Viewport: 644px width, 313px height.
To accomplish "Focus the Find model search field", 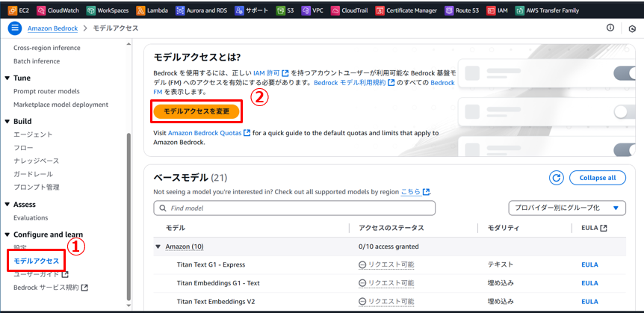I will (x=294, y=208).
